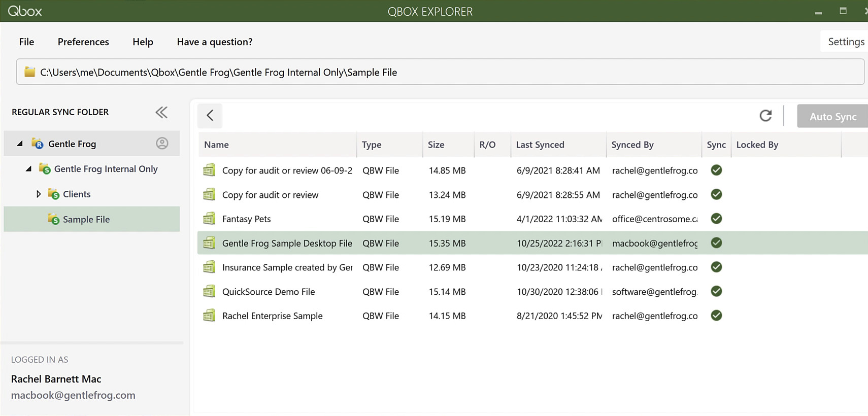Screen dimensions: 868x416
Task: Click the user account icon beside Gentle Frog
Action: click(162, 144)
